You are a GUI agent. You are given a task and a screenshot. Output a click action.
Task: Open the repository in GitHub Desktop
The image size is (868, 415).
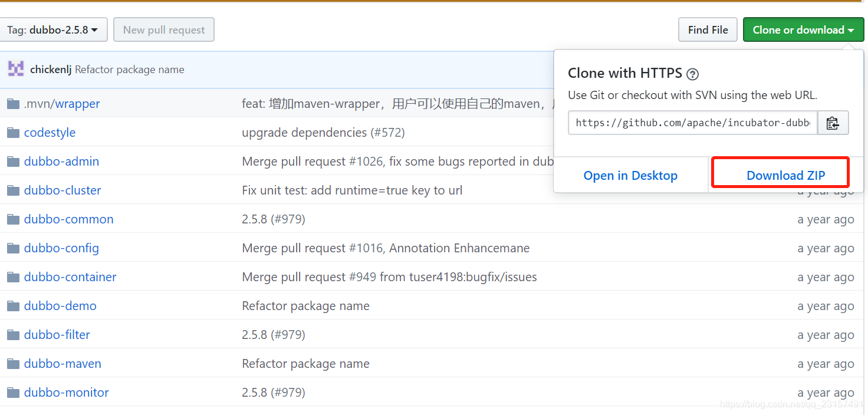click(630, 175)
